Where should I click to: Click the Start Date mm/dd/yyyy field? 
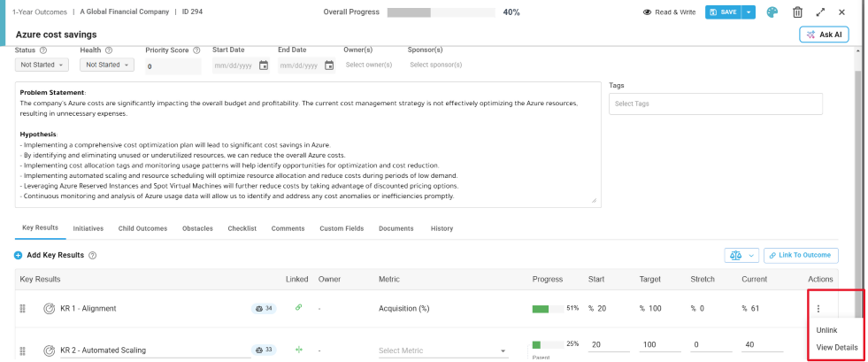pyautogui.click(x=235, y=65)
